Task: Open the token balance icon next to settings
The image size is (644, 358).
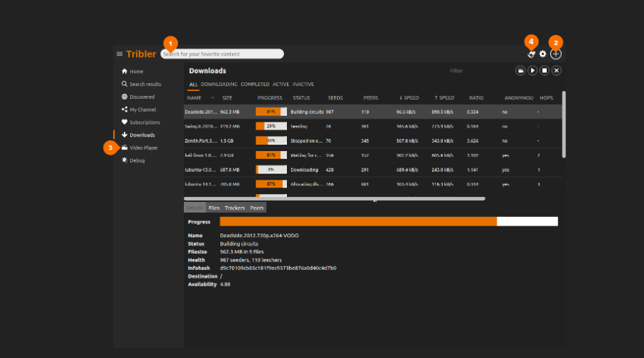Action: click(x=532, y=54)
